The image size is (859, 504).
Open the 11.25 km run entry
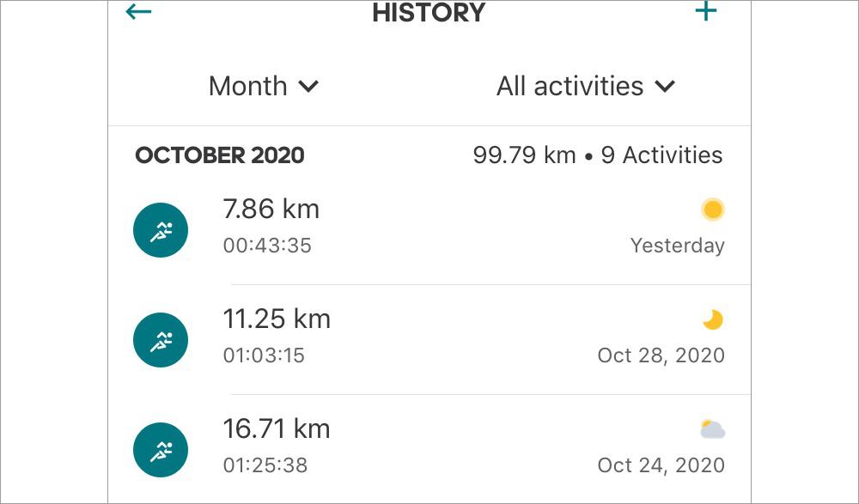tap(429, 340)
